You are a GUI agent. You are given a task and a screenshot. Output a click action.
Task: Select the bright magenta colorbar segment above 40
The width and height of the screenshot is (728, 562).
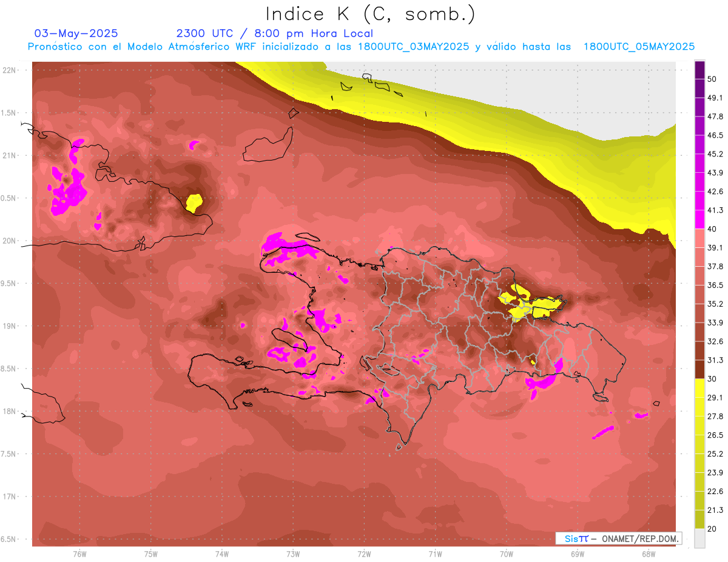[x=699, y=219]
